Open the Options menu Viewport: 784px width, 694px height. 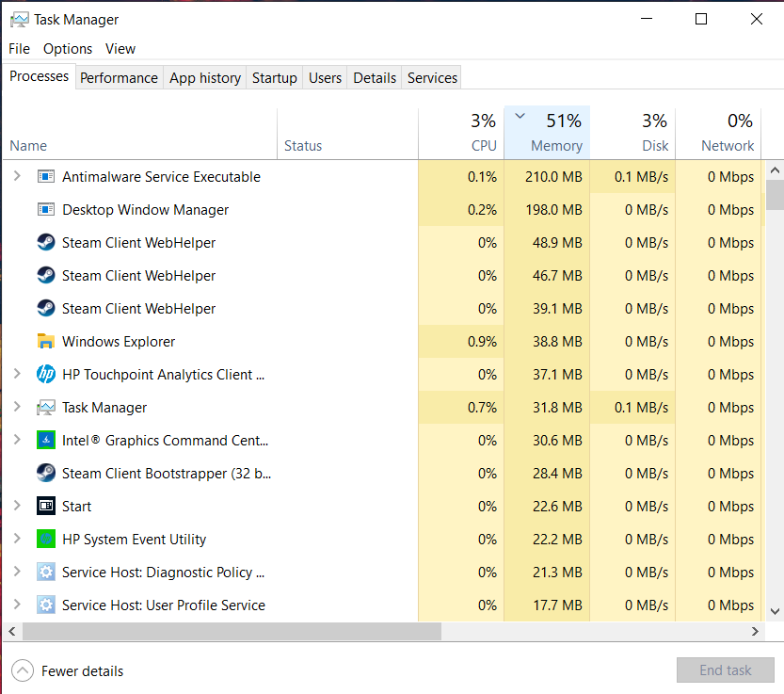click(67, 48)
